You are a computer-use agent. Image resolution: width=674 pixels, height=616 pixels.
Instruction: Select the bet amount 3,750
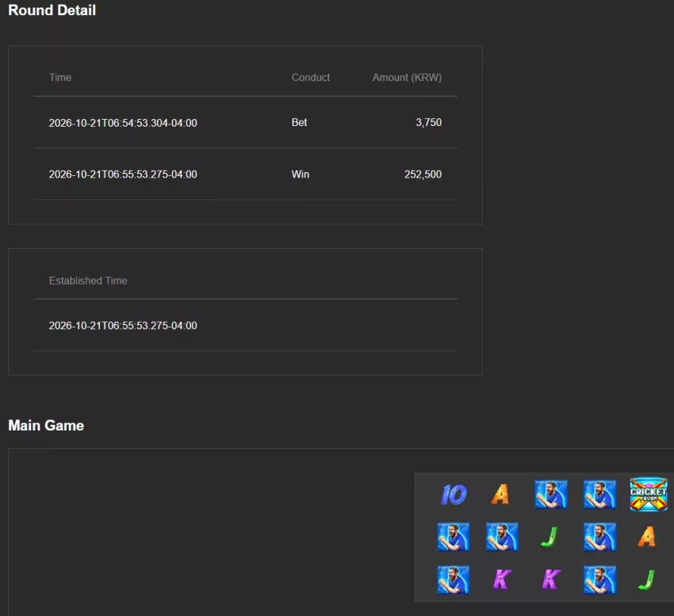428,123
